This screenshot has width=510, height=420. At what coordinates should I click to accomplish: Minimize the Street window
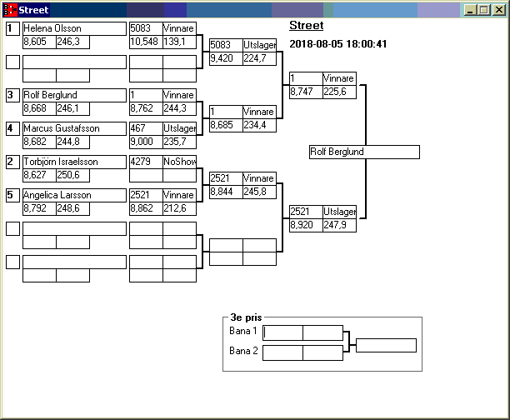(x=471, y=10)
